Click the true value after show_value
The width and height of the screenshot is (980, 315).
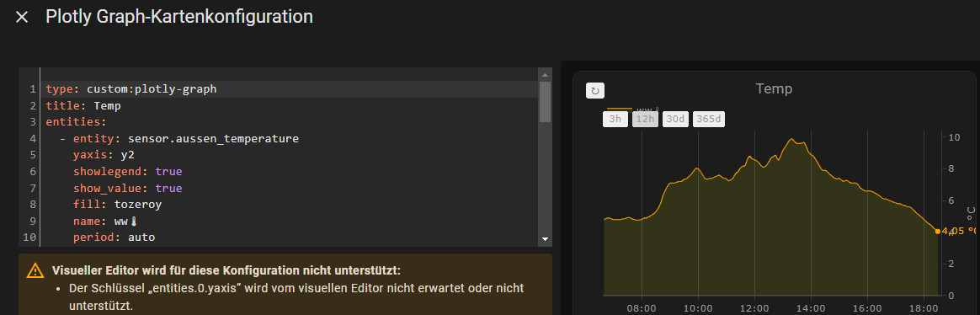coord(168,188)
